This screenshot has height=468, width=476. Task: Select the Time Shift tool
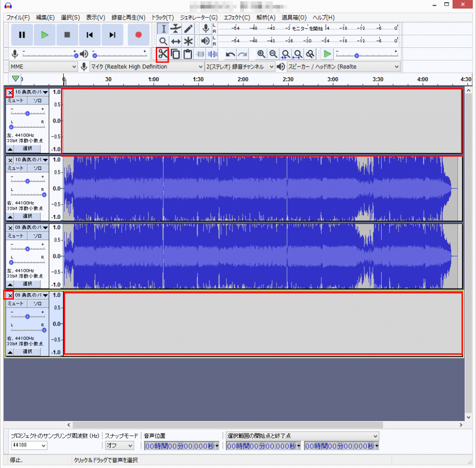coord(175,41)
